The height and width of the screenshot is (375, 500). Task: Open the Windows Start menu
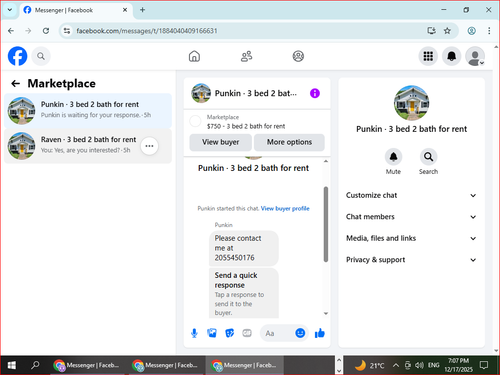tap(12, 365)
